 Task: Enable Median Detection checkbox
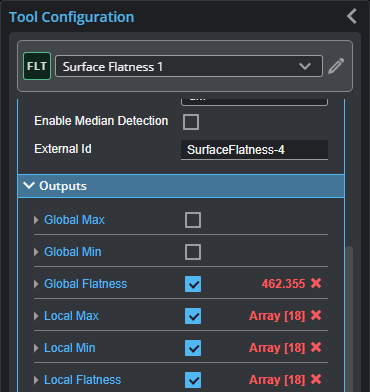(x=191, y=122)
